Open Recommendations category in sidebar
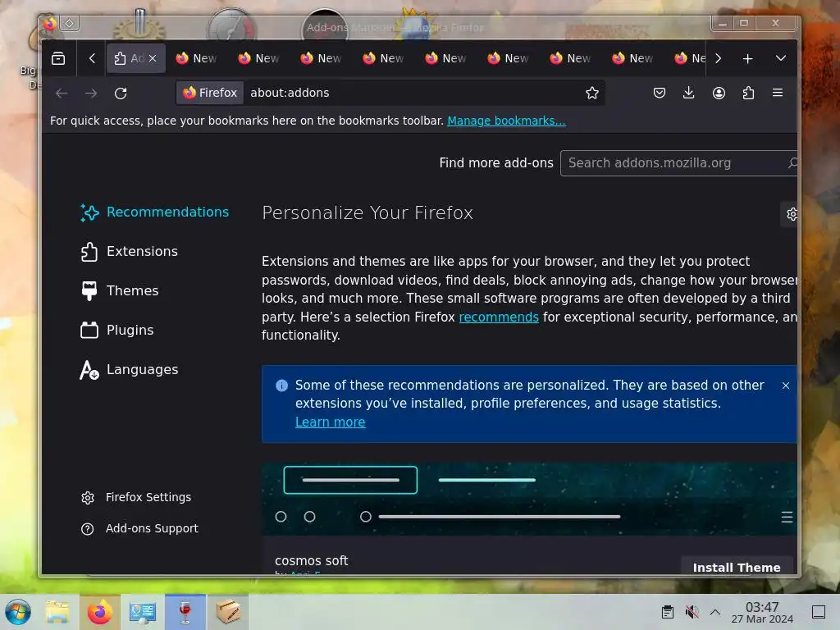The height and width of the screenshot is (630, 840). [155, 212]
